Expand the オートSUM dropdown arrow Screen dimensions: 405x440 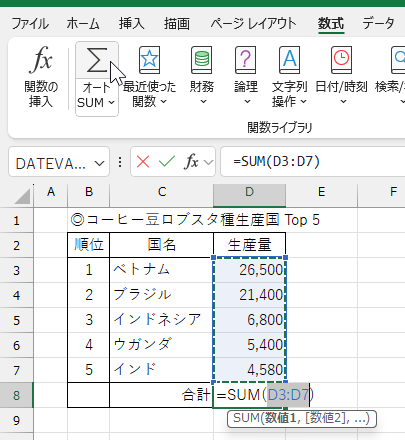[x=112, y=103]
